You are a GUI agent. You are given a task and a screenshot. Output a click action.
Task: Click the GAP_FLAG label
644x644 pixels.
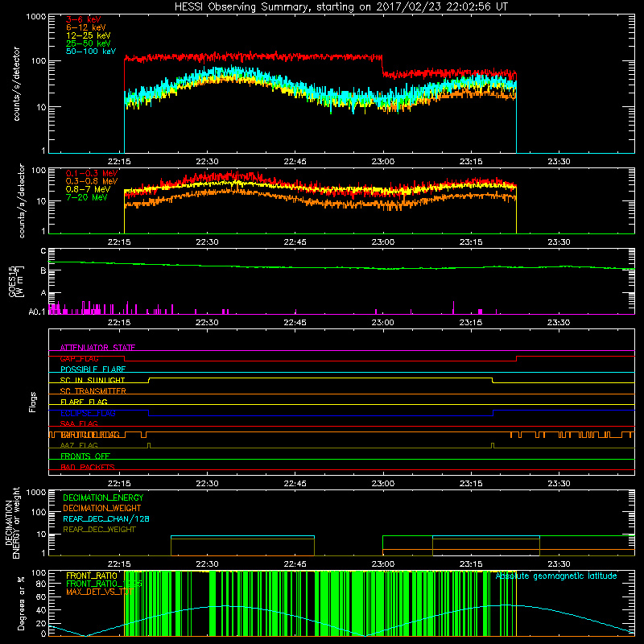point(79,358)
